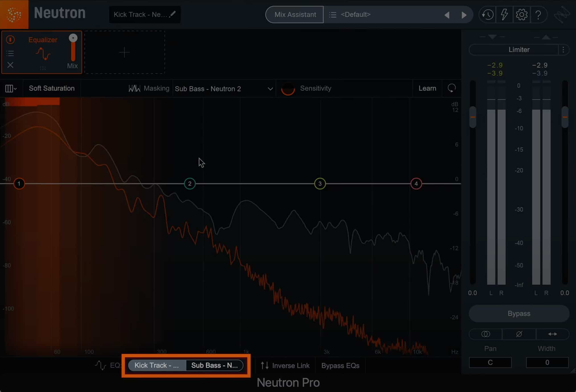Open the undo history clock icon
The width and height of the screenshot is (576, 392).
(487, 15)
